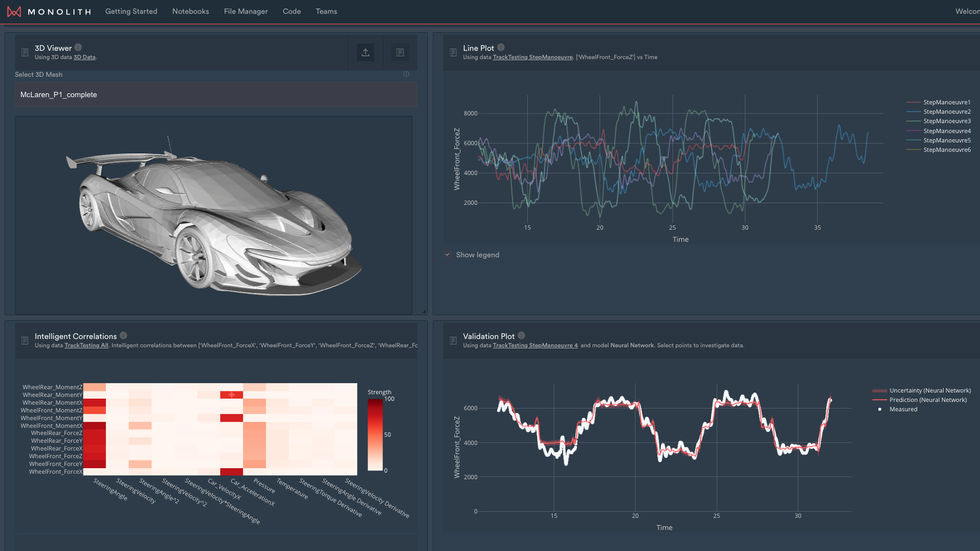Click the info icon beside the 3D Viewer title
980x551 pixels.
[78, 47]
